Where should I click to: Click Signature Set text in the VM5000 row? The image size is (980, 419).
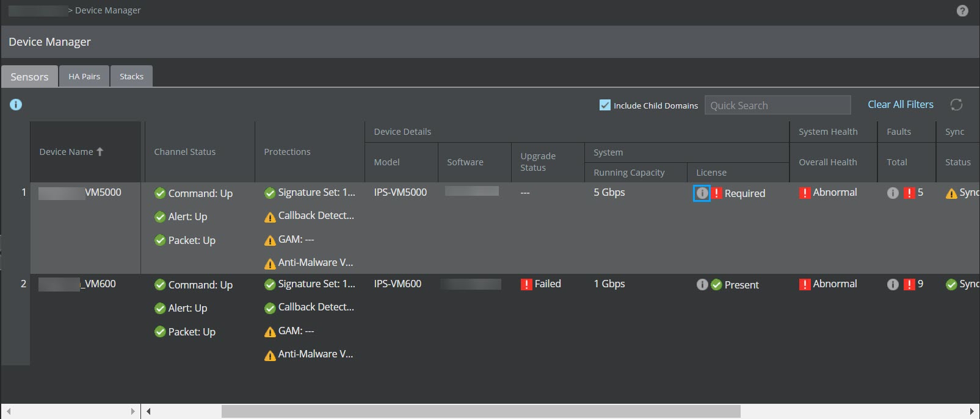316,193
